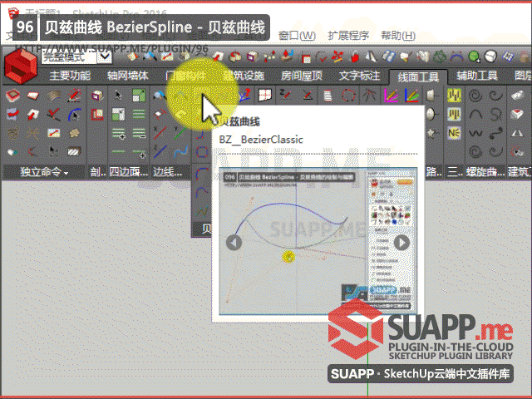Click the hatched rectangle icon in 独立命令
Screen dimensions: 532x399
(x=74, y=151)
